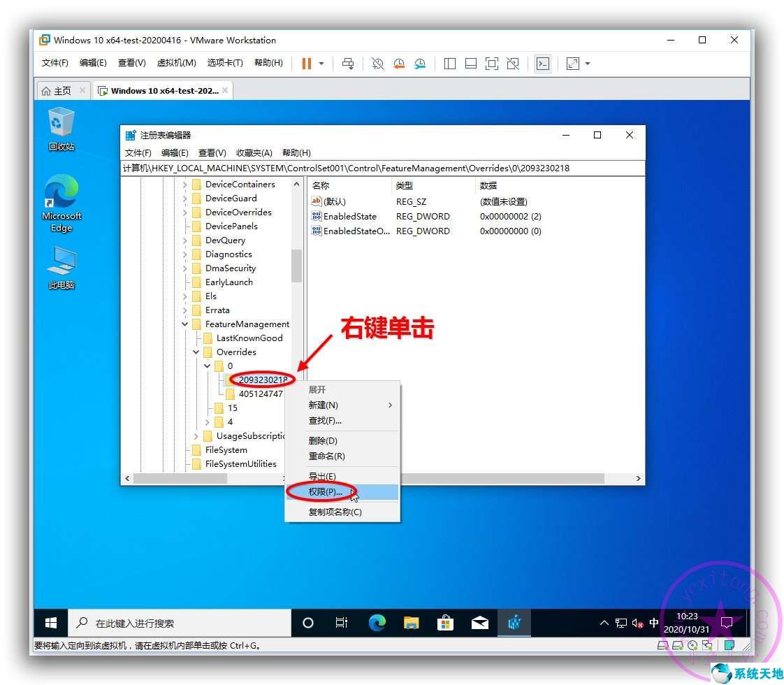Choose 复制项名称(C) in the context menu
784x685 pixels.
click(x=342, y=512)
